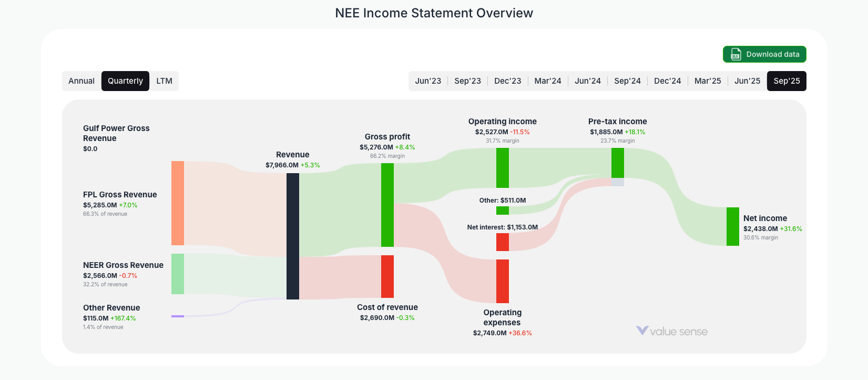Viewport: 868px width, 380px height.
Task: Select the Jun'25 period
Action: tap(747, 81)
